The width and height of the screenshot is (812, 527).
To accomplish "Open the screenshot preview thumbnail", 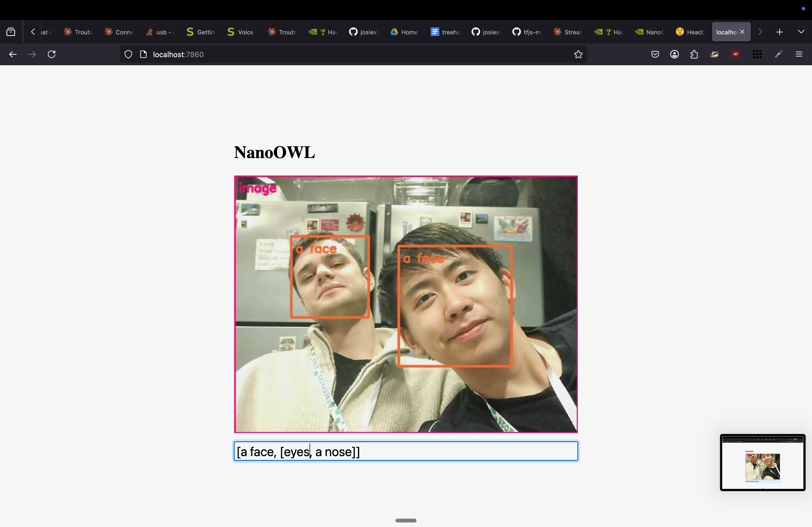I will [762, 462].
